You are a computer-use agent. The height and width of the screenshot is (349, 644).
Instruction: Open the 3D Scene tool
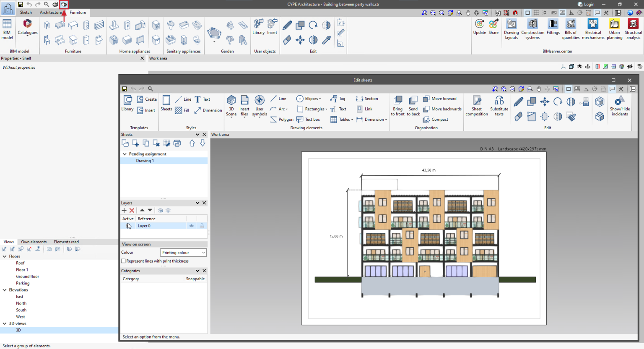(x=231, y=105)
